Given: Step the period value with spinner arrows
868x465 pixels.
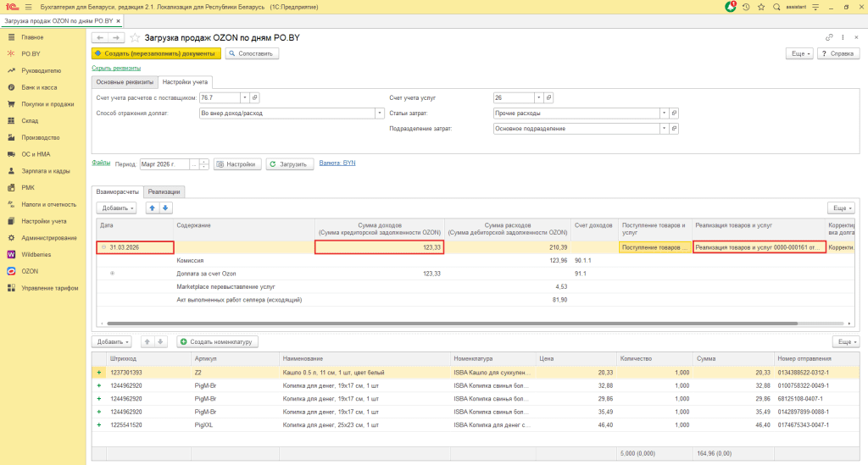Looking at the screenshot, I should 203,164.
